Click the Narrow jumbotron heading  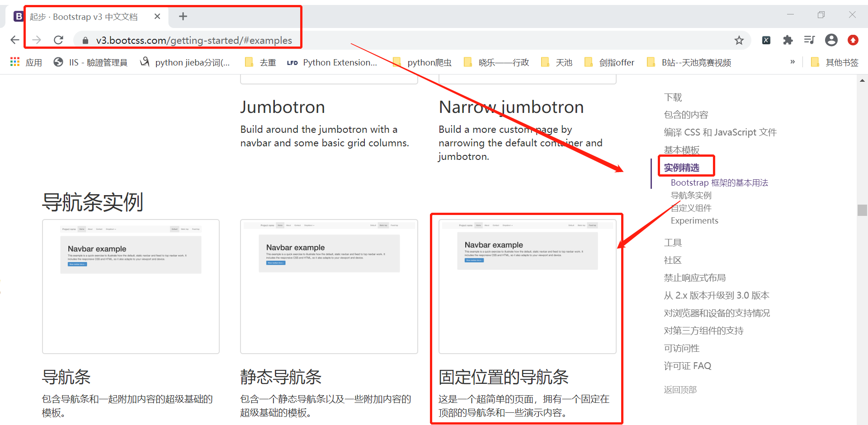click(511, 107)
